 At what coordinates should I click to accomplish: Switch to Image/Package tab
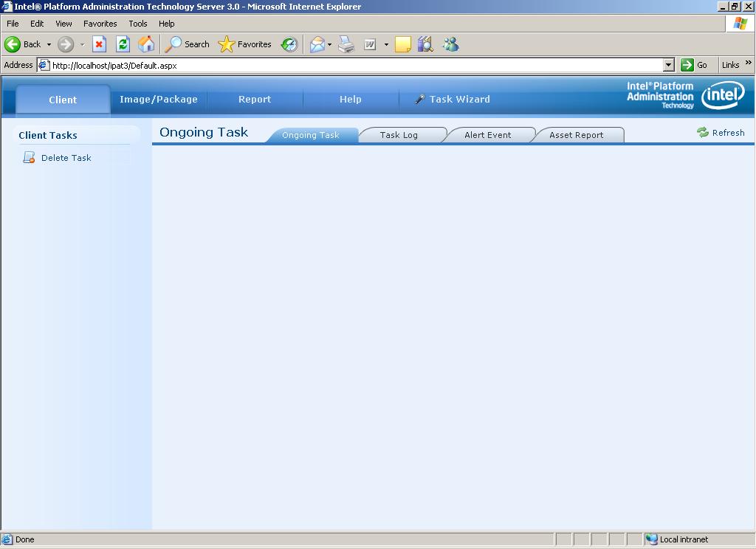tap(159, 100)
